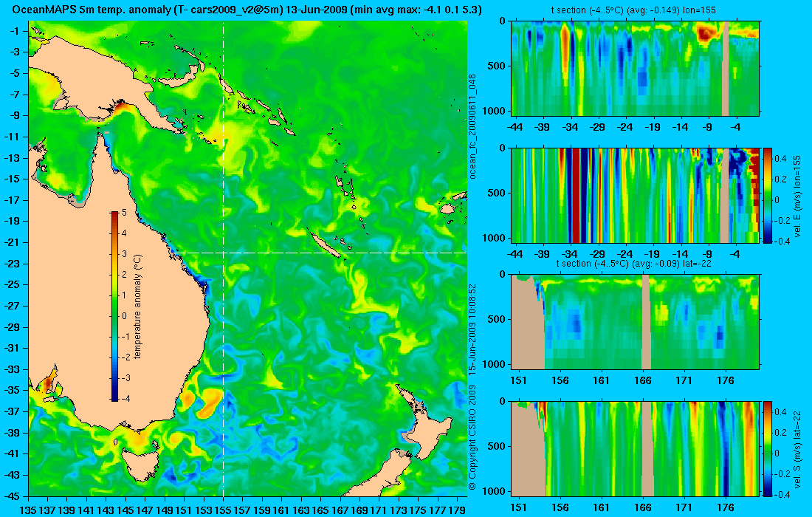Open the southward velocity section plot at lat=-22

click(636, 448)
